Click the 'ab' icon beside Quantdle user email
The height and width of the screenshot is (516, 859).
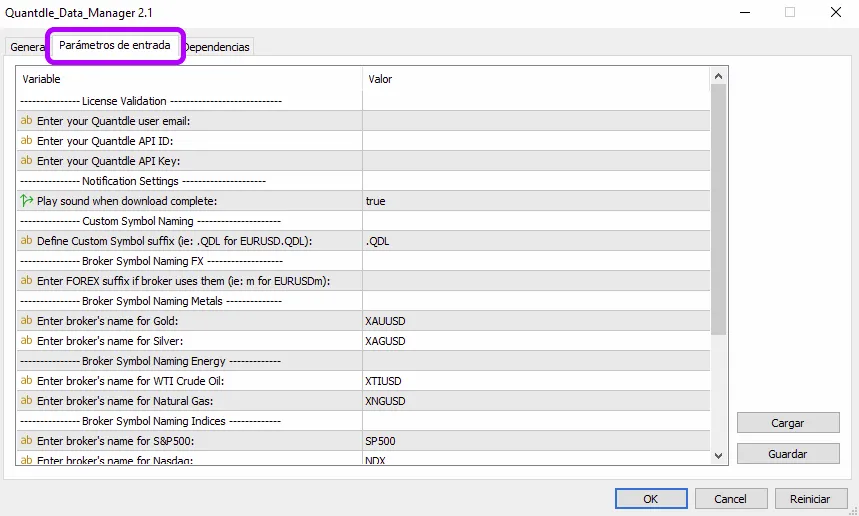pos(26,121)
